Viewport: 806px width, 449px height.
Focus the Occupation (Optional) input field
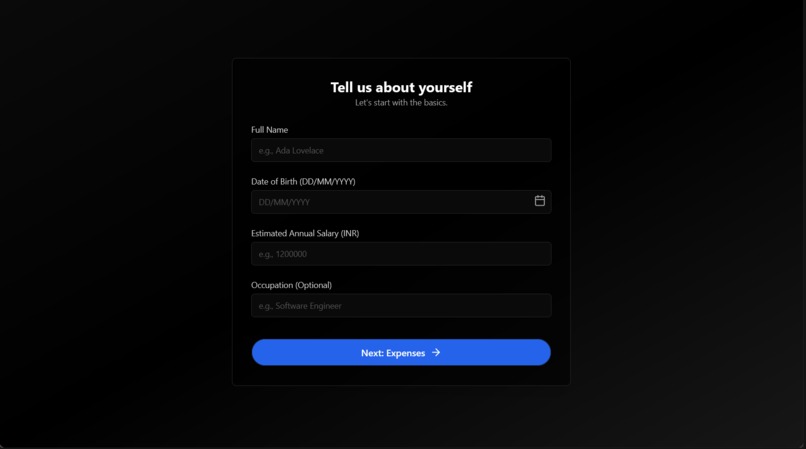(401, 306)
